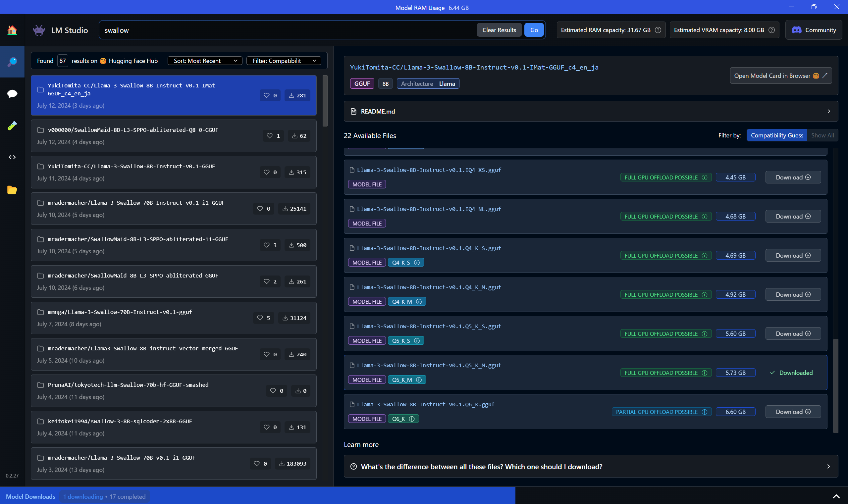Screen dimensions: 848x504
Task: Open the AI Chat speech bubble tab
Action: pyautogui.click(x=12, y=93)
